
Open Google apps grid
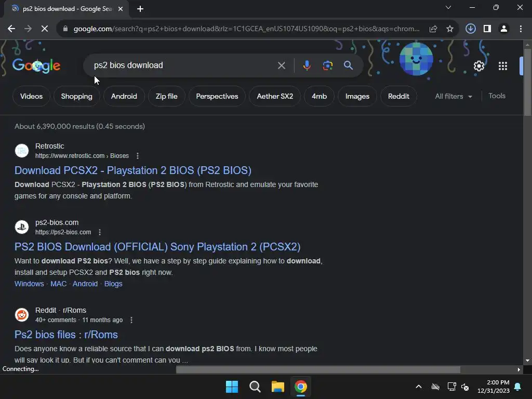coord(503,66)
